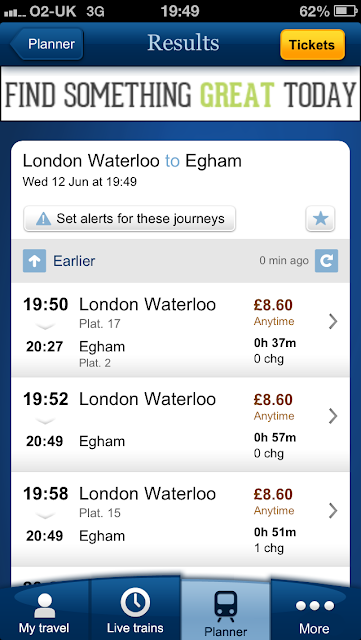This screenshot has width=361, height=640.
Task: Select the Planner train icon tab
Action: (x=225, y=608)
